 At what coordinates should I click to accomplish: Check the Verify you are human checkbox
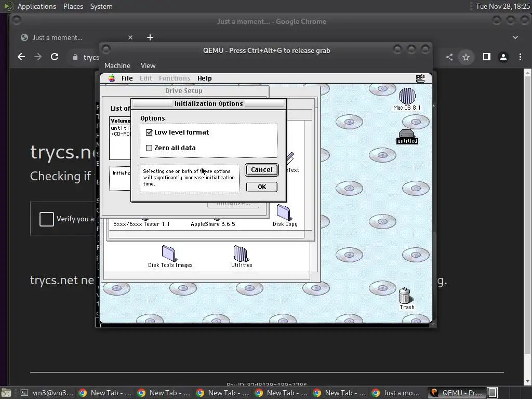click(x=46, y=219)
